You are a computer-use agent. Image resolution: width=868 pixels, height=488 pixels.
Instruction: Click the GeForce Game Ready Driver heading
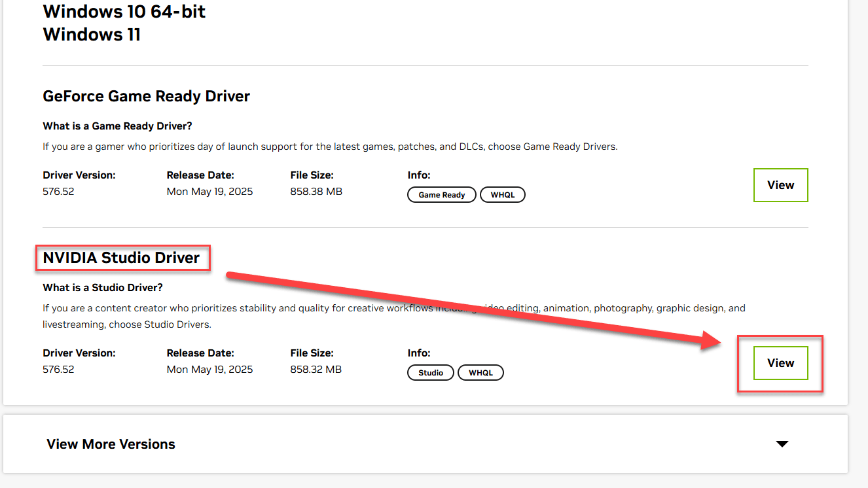(x=146, y=96)
